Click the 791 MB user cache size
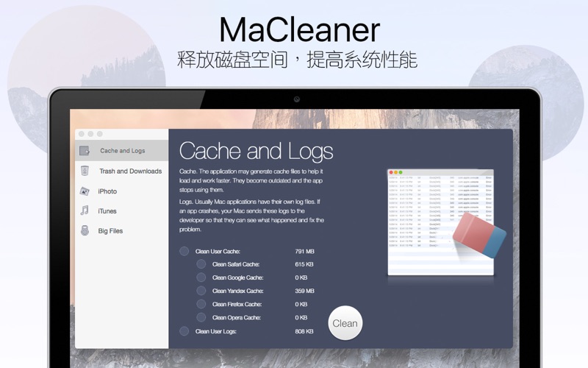Viewport: 588px width, 368px height. coord(304,251)
